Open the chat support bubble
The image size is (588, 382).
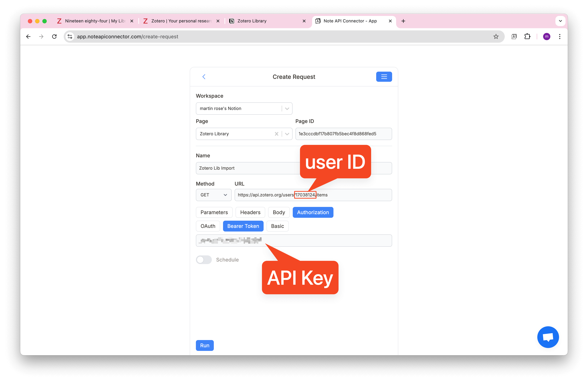548,337
